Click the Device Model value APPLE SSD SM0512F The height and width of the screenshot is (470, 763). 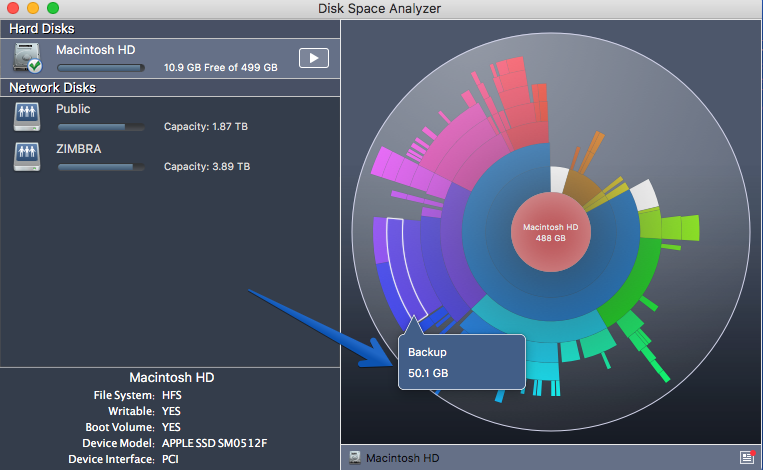coord(215,443)
